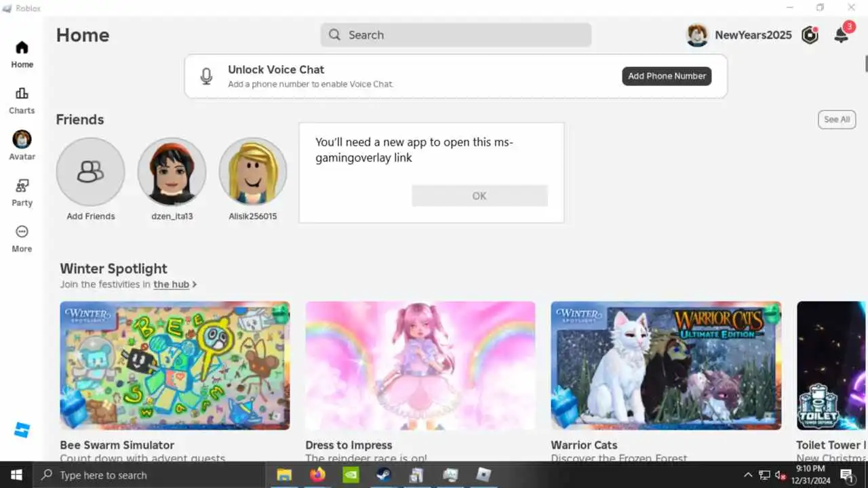
Task: Open the taskbar clock showing 9:10 PM
Action: pos(810,475)
